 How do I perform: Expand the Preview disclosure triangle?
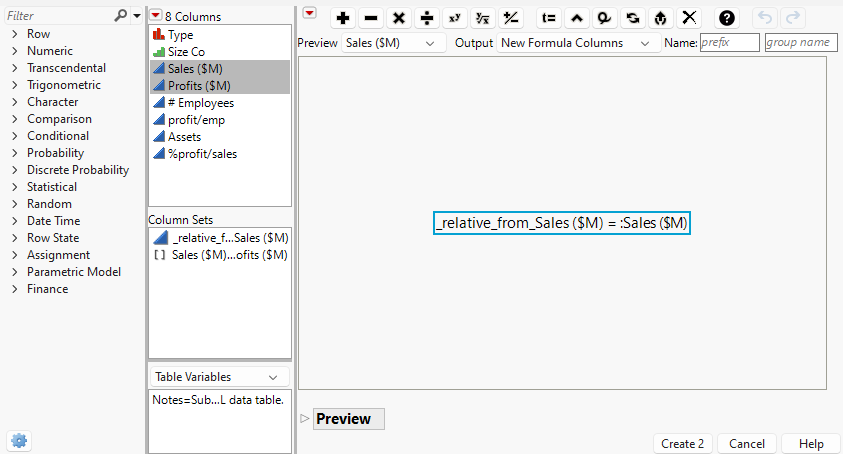point(304,418)
